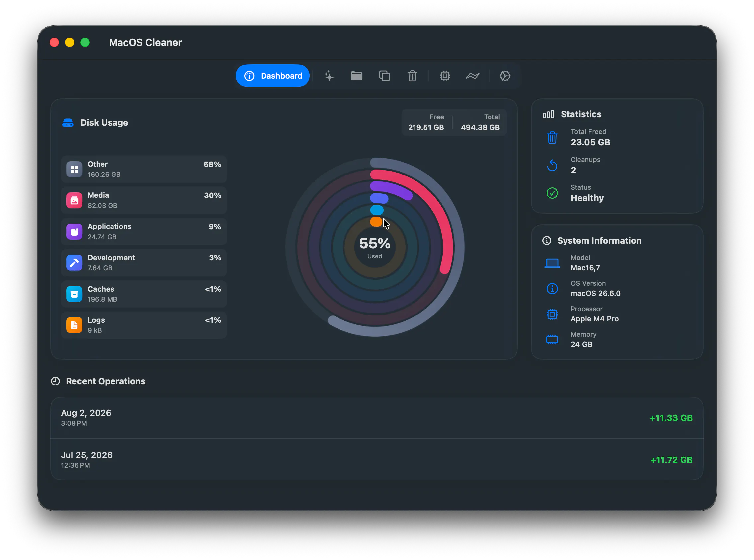This screenshot has height=560, width=754.
Task: Click the Free 219.51 GB value
Action: 426,127
